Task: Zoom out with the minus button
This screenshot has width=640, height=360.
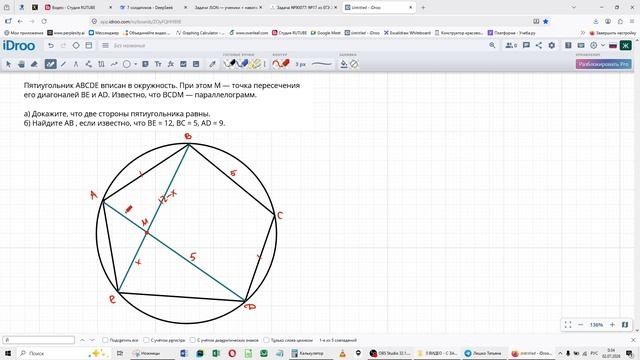Action: point(580,324)
